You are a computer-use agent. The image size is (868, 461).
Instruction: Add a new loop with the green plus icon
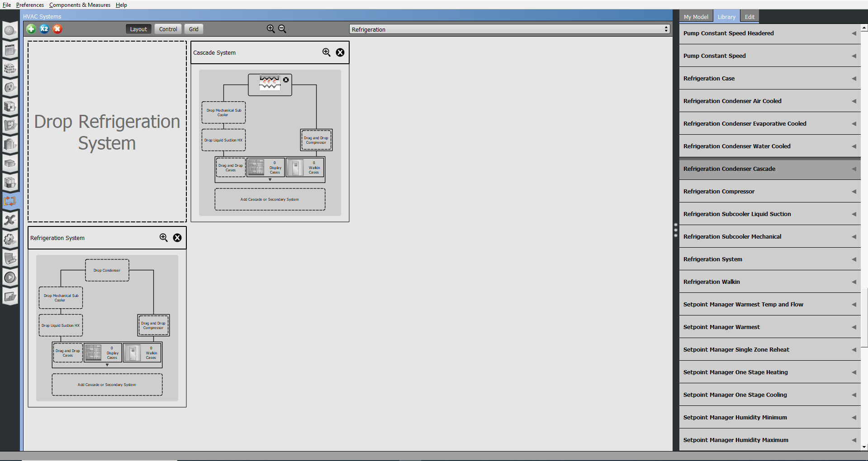(31, 28)
